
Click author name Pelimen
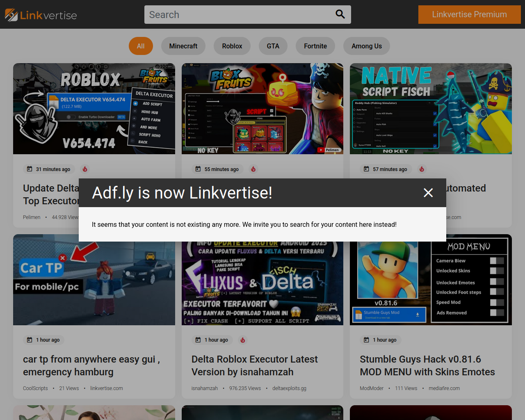(x=32, y=217)
